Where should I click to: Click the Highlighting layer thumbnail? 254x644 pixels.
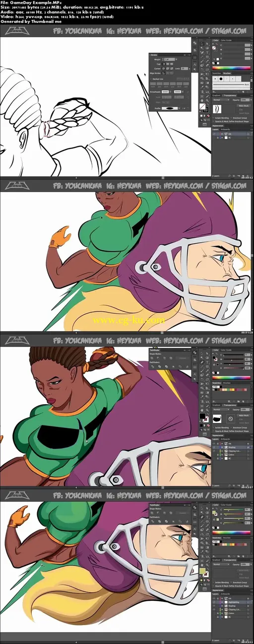tap(226, 602)
